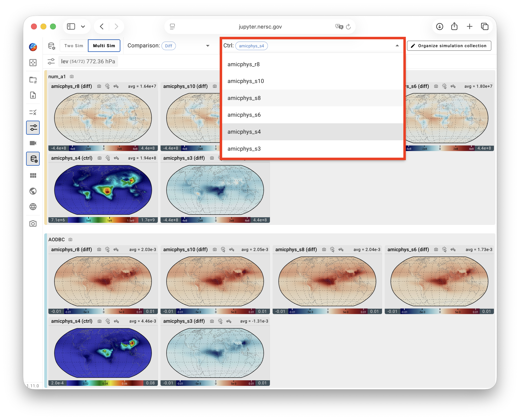Reload the page in Safari

[x=348, y=27]
